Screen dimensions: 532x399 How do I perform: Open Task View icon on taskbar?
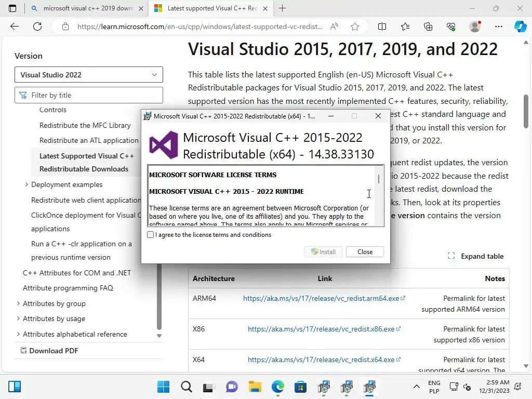tap(208, 387)
